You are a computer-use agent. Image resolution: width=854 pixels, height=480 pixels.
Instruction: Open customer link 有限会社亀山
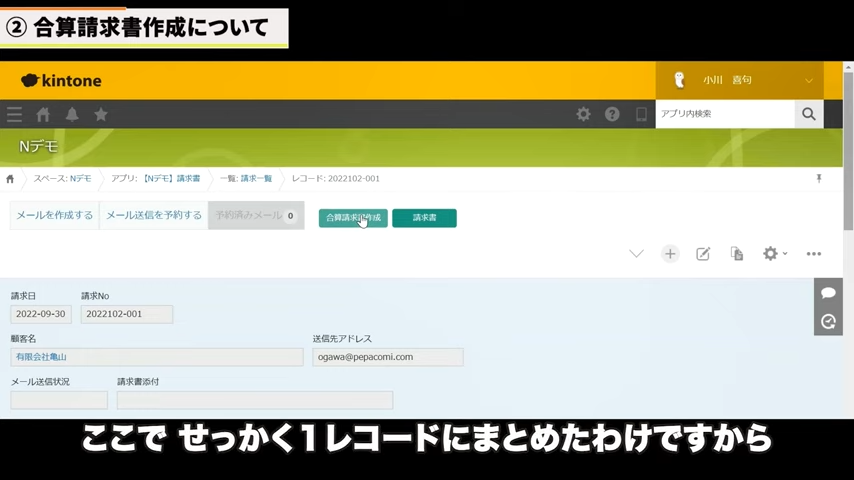click(41, 357)
